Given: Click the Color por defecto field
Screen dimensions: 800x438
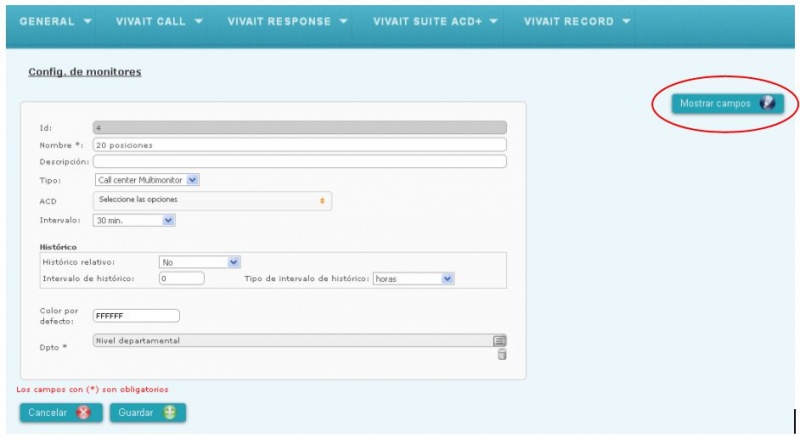Looking at the screenshot, I should click(136, 315).
